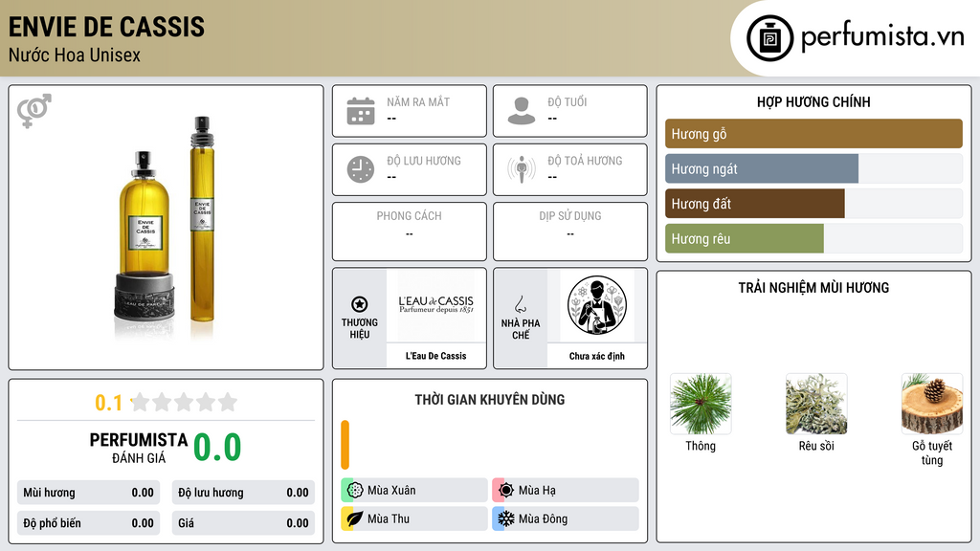Screen dimensions: 980x551
Task: Click the perfumista.vn perfume bottle logo icon
Action: 769,38
